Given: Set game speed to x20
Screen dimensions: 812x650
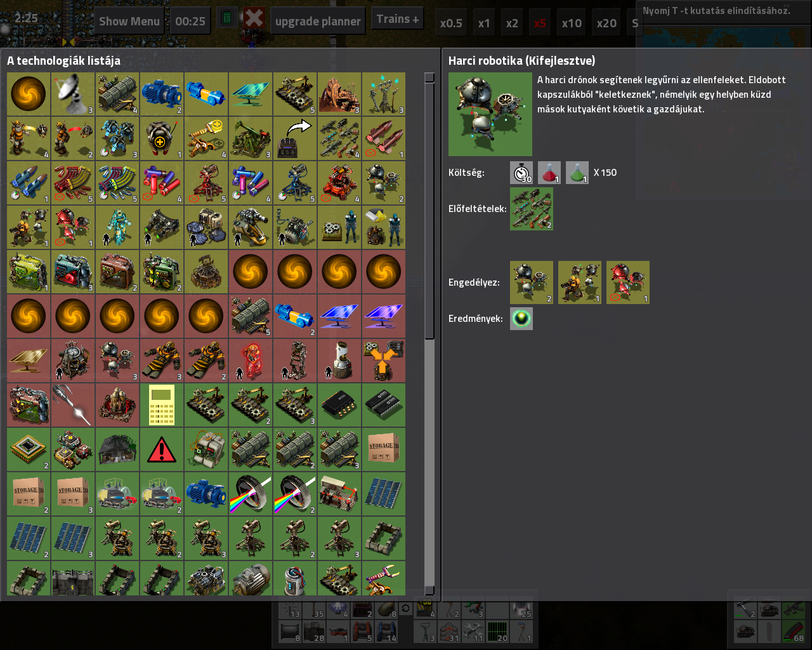Looking at the screenshot, I should tap(606, 23).
